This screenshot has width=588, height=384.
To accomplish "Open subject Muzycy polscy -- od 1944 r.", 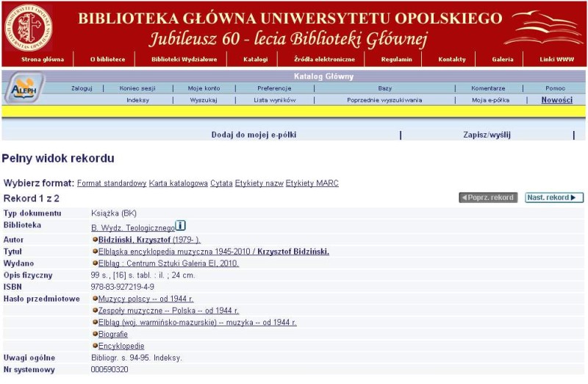I will tap(146, 299).
